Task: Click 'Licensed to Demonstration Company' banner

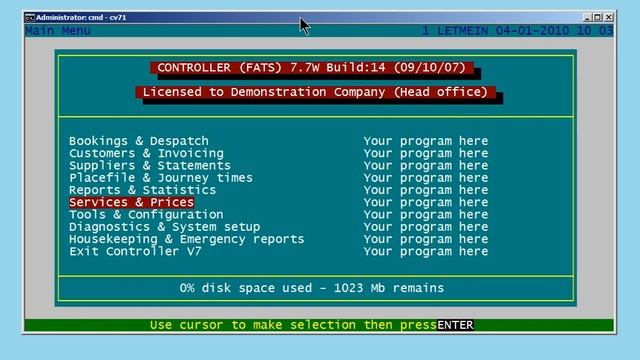Action: [316, 92]
